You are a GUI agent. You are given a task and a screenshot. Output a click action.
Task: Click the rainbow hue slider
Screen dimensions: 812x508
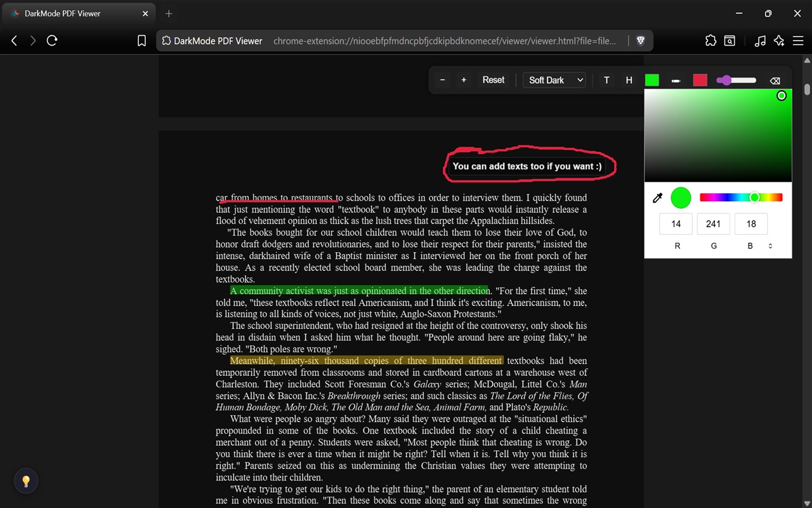741,197
